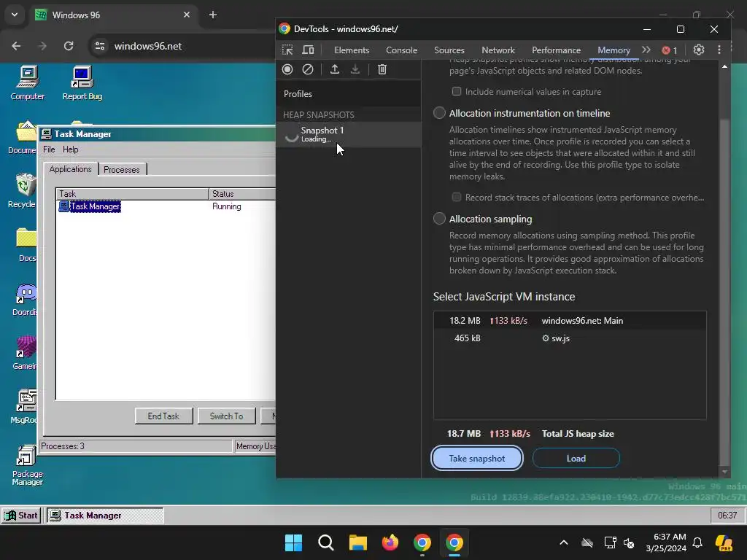Click the Take snapshot button

pyautogui.click(x=477, y=458)
